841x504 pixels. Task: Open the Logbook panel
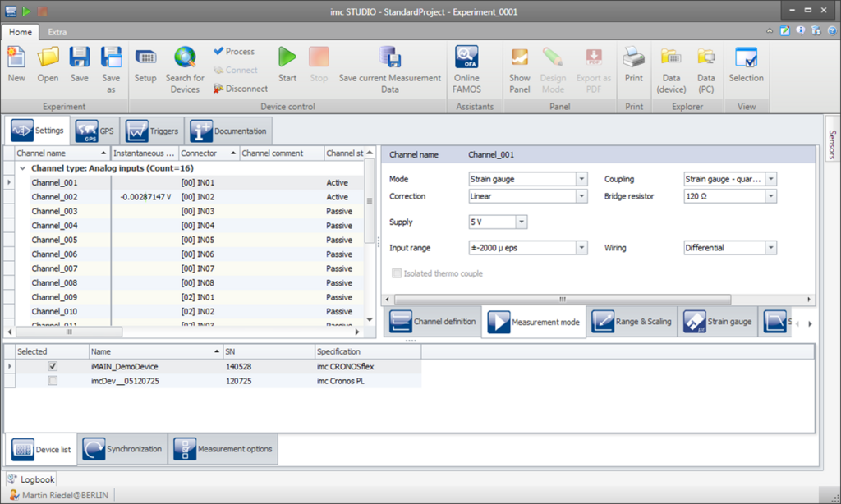pyautogui.click(x=31, y=479)
